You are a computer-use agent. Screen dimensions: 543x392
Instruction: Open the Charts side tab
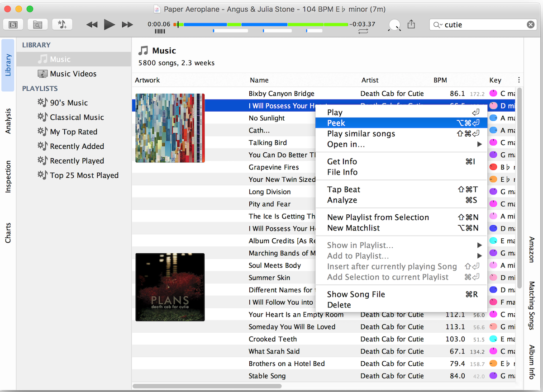(8, 233)
